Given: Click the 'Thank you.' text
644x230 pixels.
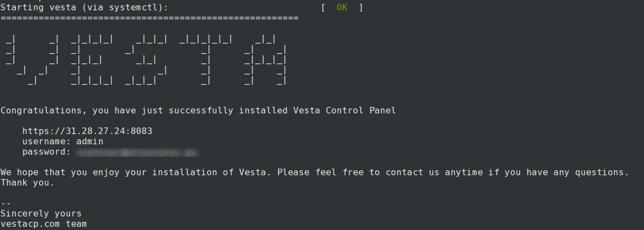Looking at the screenshot, I should coord(28,183).
